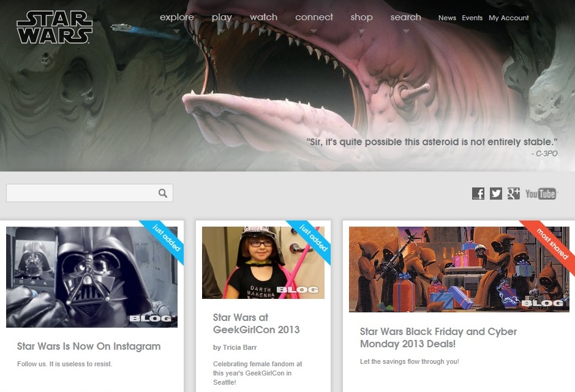Open 'Star Wars Black Friday and Cyber Monday' headline
Screen dimensions: 575x392
tap(438, 337)
